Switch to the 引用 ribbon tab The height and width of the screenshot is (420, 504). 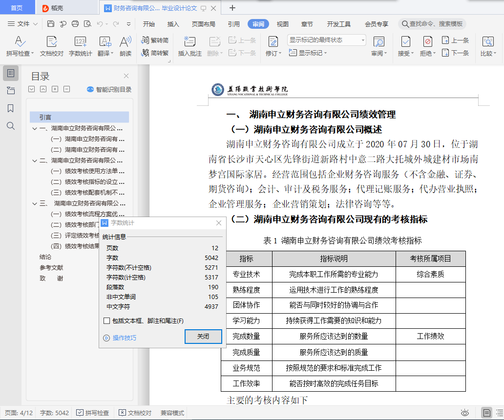coord(233,24)
